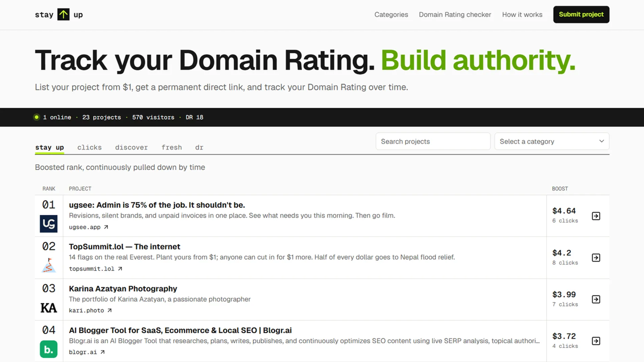The height and width of the screenshot is (362, 644).
Task: Open external link arrow next to blogr.ai
Action: click(x=103, y=352)
